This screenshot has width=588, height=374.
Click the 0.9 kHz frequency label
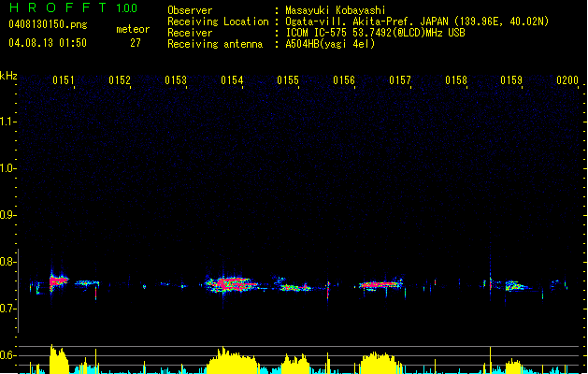7,215
